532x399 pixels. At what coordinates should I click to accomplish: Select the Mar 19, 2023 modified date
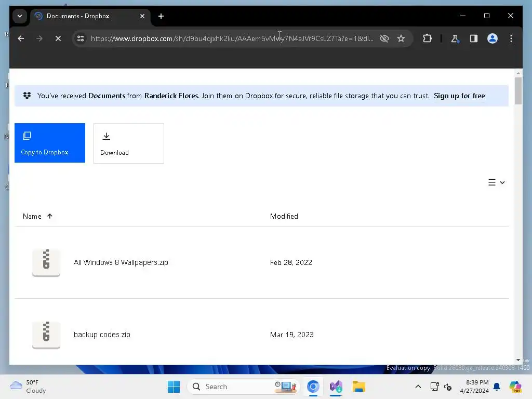292,335
